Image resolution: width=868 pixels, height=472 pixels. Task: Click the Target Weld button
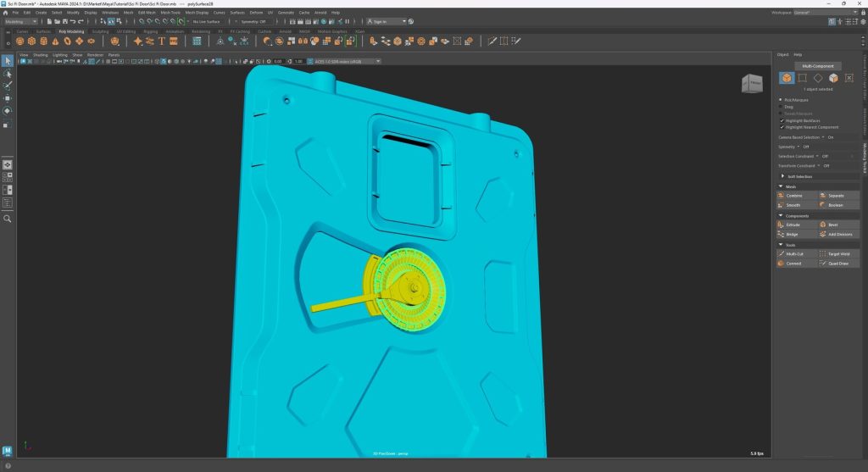[839, 254]
